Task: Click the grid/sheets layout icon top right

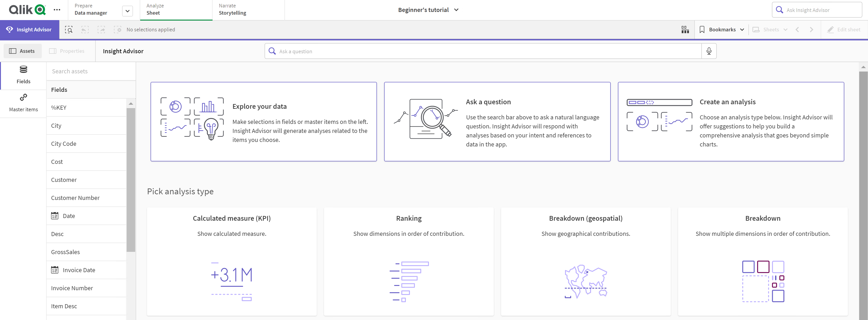Action: click(685, 29)
